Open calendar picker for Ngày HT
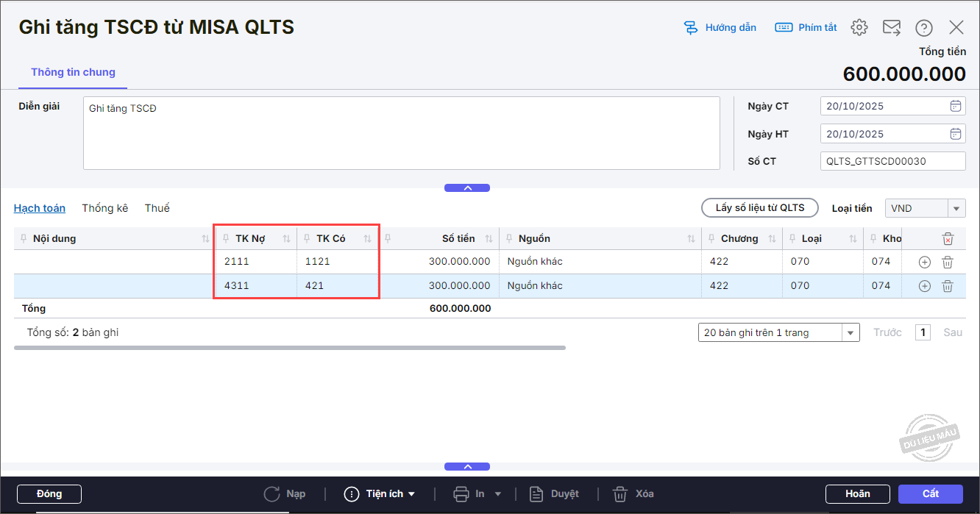 [x=955, y=134]
